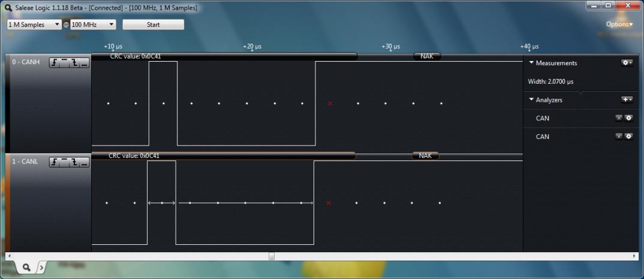Select the second CAN analyzer entry
The width and height of the screenshot is (644, 279).
[543, 137]
